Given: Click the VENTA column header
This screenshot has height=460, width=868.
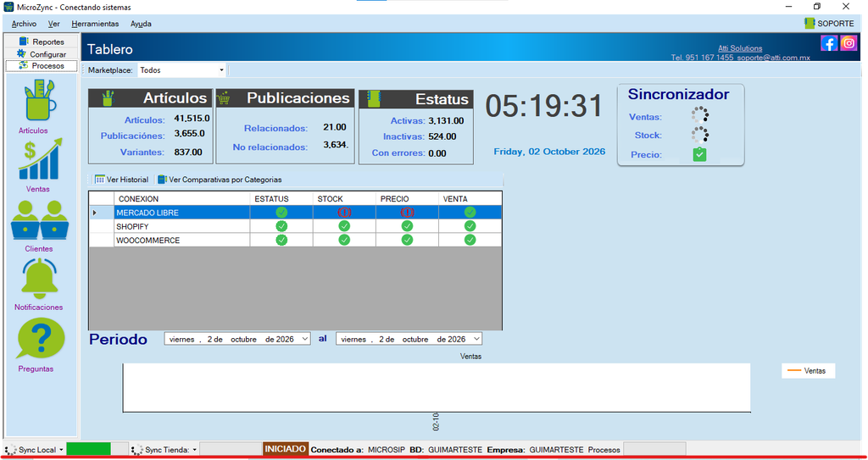Looking at the screenshot, I should 470,199.
